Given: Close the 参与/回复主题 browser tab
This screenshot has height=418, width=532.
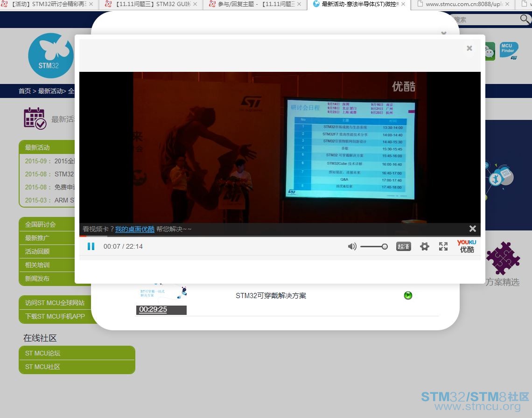Looking at the screenshot, I should click(299, 4).
